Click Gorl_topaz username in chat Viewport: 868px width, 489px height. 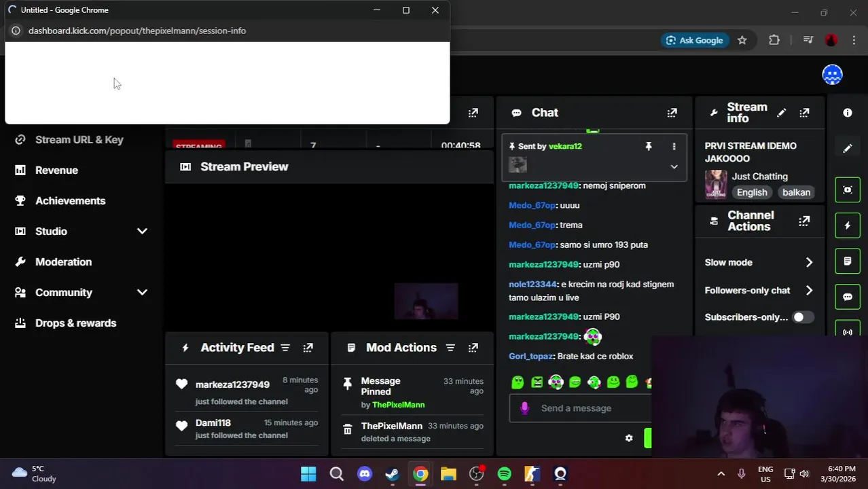pos(531,356)
